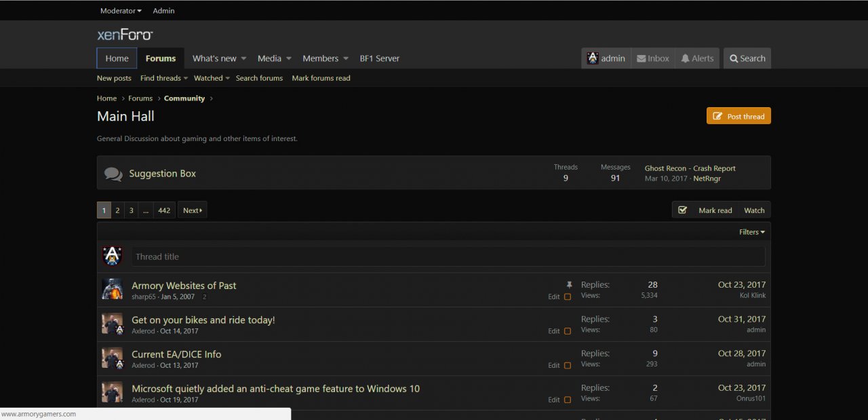
Task: Edit the Microsoft anti-cheat thread
Action: (x=554, y=400)
